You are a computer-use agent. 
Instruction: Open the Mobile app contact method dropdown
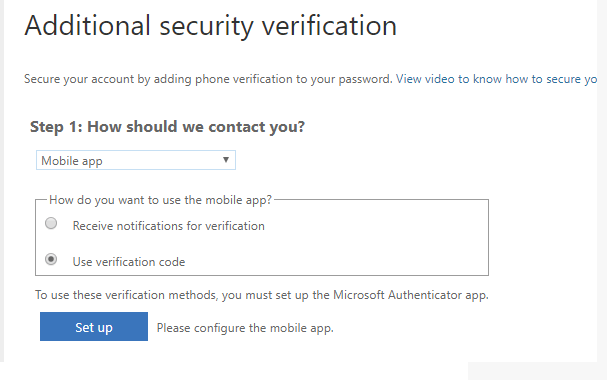[x=136, y=160]
